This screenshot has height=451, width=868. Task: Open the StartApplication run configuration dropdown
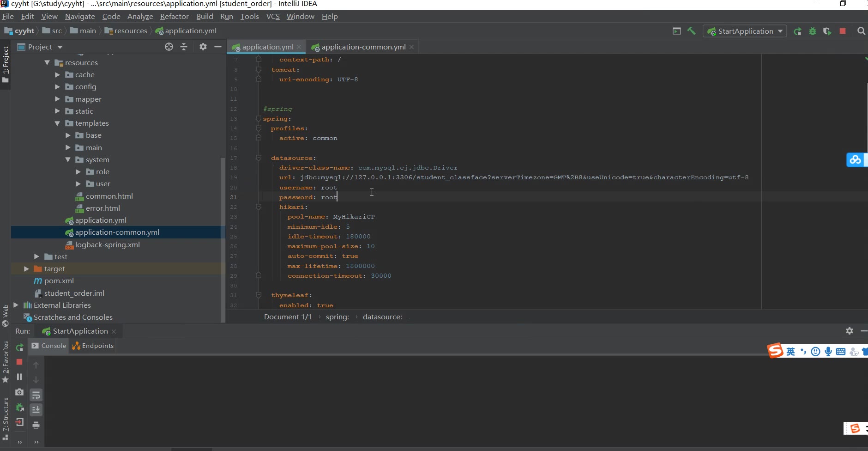pyautogui.click(x=745, y=31)
